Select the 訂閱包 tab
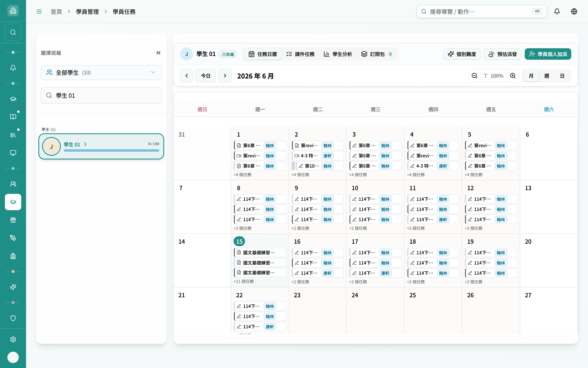The image size is (588, 368). pos(376,54)
